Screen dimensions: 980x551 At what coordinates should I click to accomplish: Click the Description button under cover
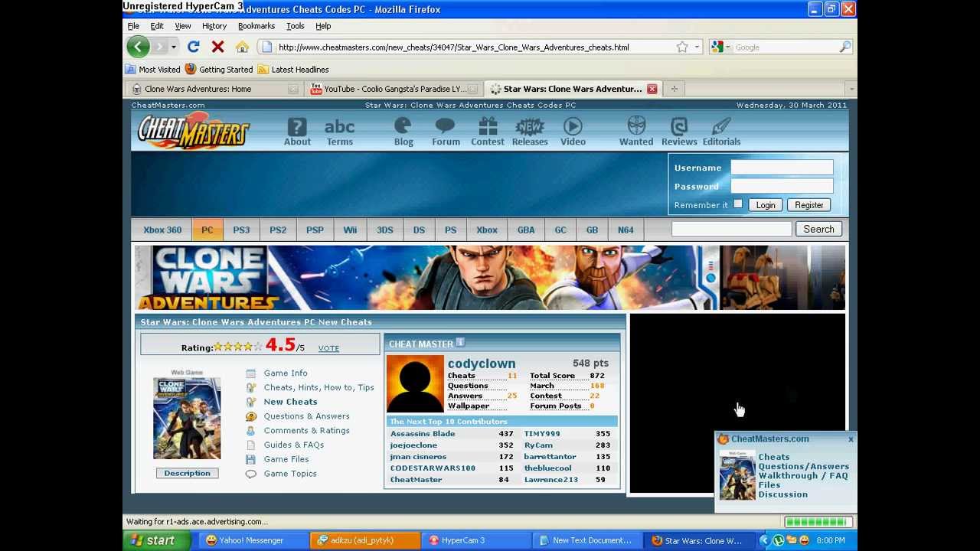pyautogui.click(x=187, y=473)
